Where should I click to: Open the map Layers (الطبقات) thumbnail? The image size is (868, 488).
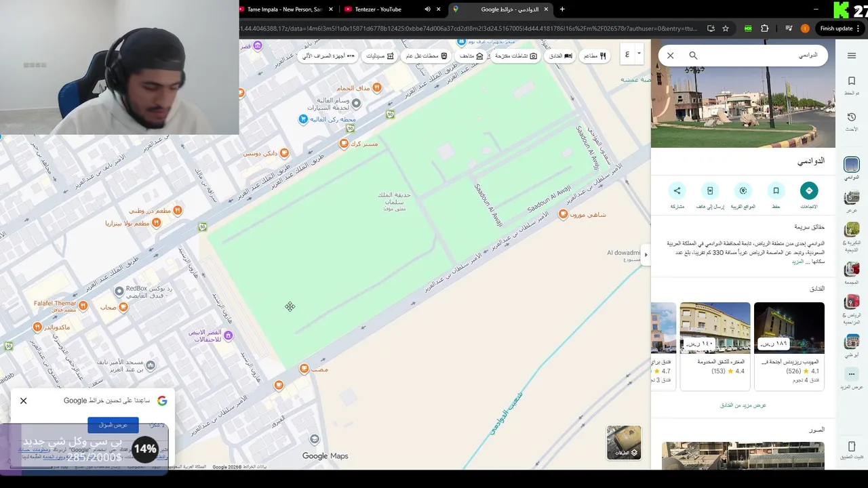pyautogui.click(x=624, y=443)
